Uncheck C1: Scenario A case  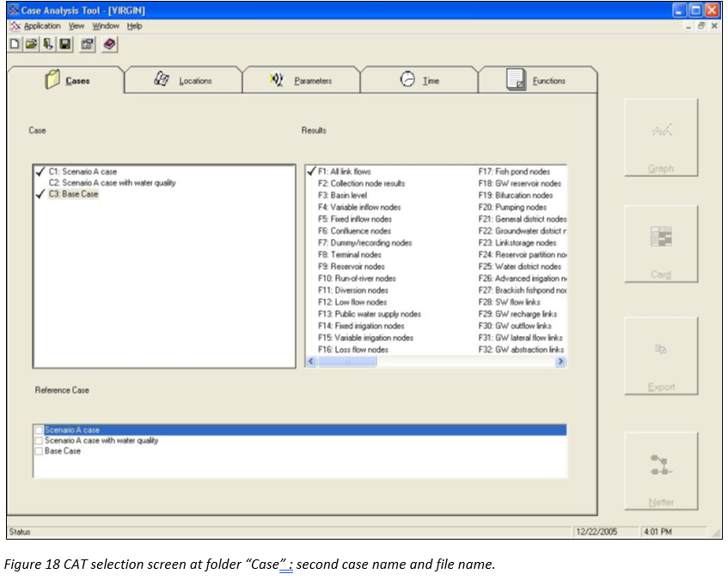[41, 172]
